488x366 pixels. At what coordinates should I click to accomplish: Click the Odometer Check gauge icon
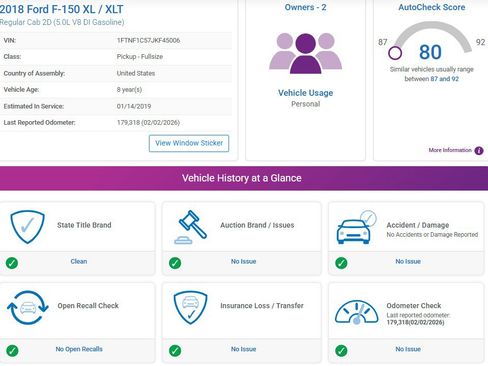point(356,312)
